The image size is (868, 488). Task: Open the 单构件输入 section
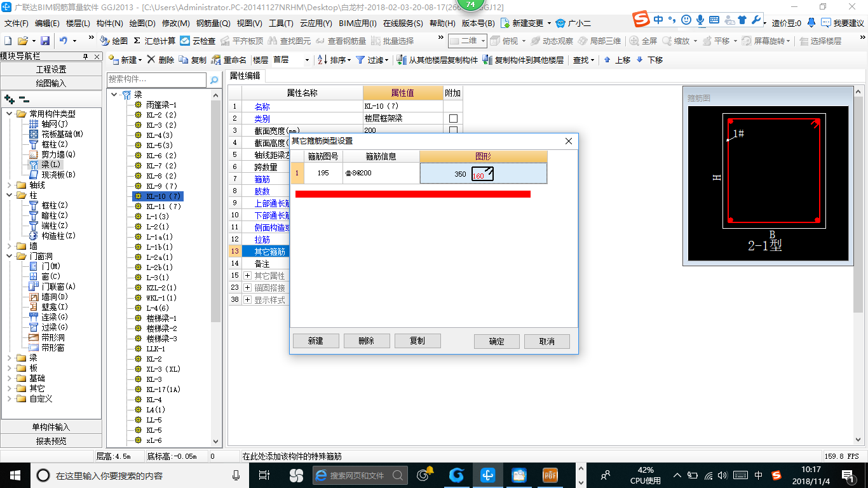tap(51, 427)
